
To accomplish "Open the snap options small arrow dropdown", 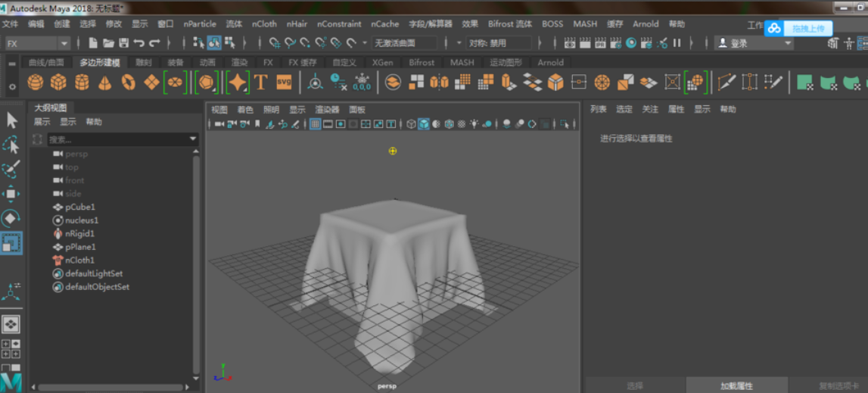I will (x=364, y=42).
